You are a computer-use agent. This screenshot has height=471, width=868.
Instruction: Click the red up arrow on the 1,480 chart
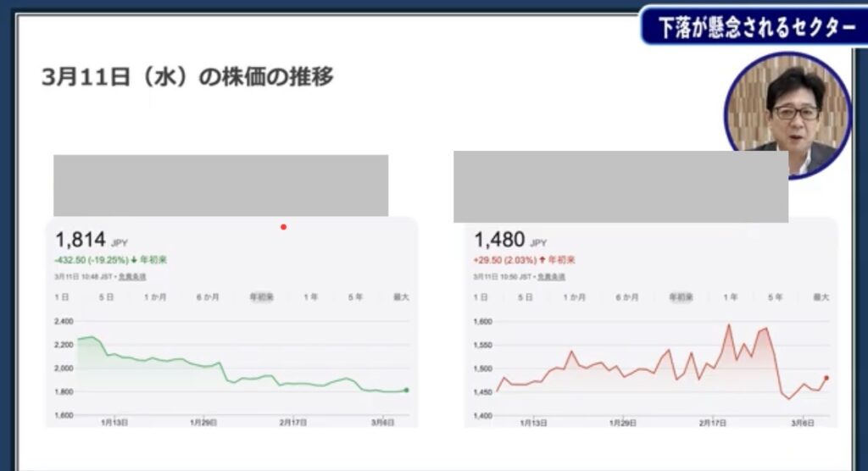pos(542,260)
